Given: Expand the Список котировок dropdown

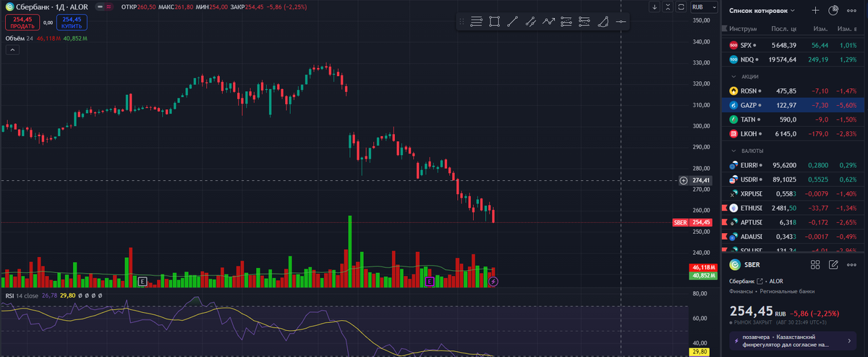Looking at the screenshot, I should point(762,10).
